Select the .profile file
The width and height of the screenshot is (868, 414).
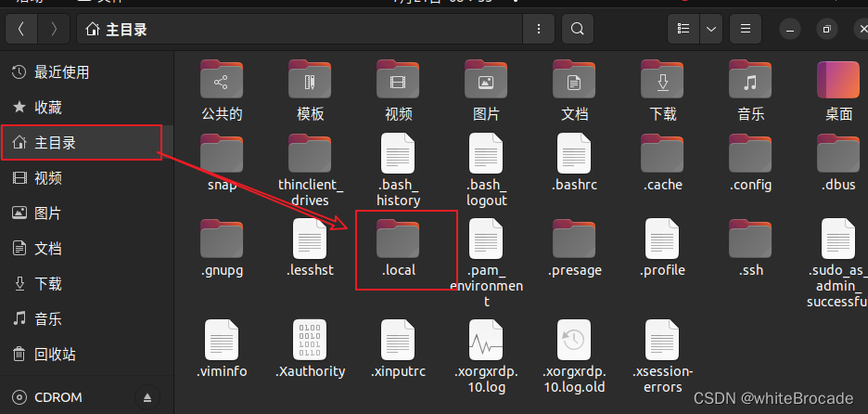(662, 239)
